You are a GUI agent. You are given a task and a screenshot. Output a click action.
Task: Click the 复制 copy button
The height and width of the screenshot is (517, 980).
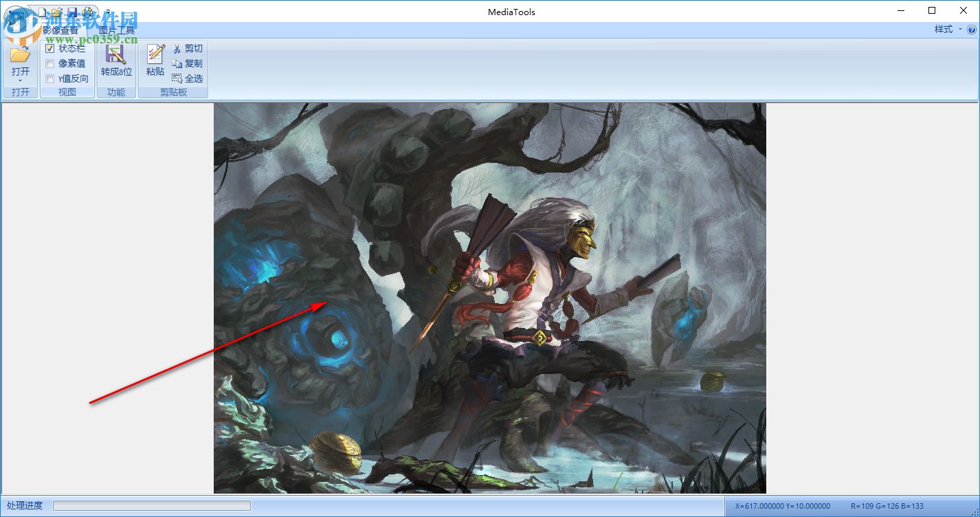[187, 64]
